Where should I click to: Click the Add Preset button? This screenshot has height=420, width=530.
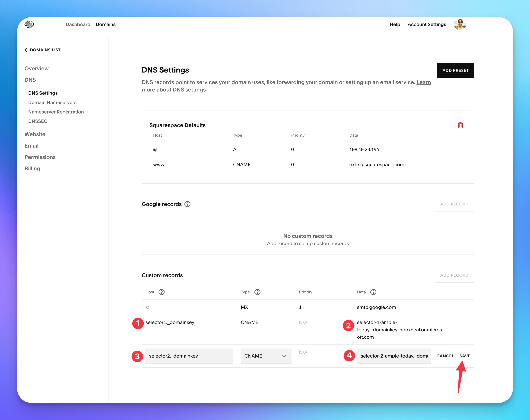pyautogui.click(x=455, y=71)
